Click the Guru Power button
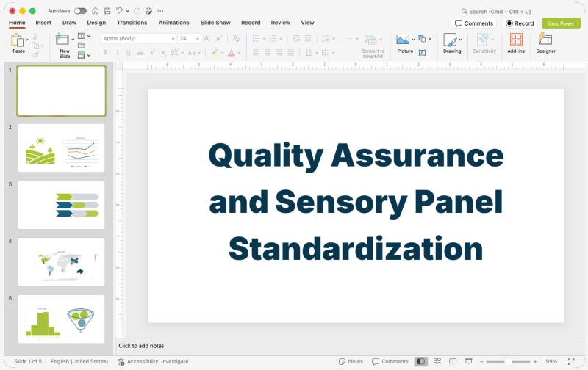 coord(561,23)
